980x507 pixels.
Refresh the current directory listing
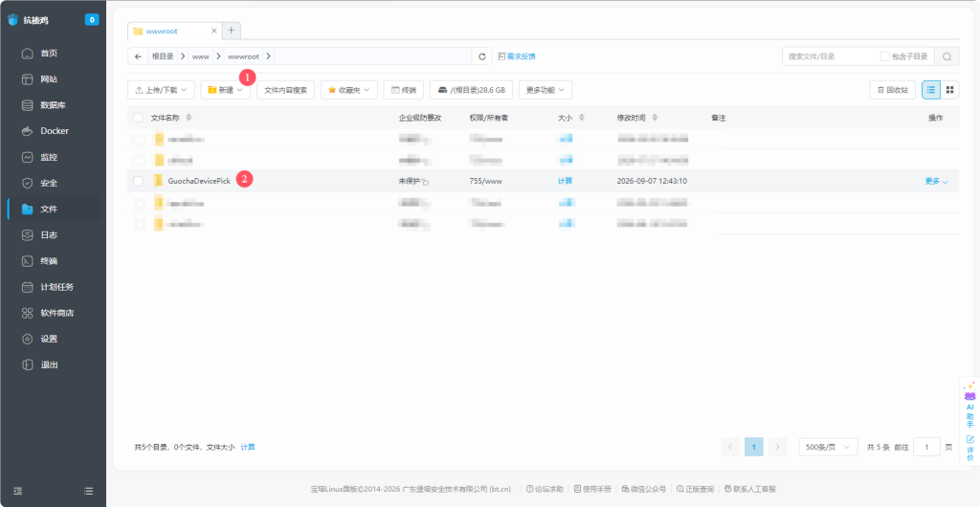coord(482,56)
